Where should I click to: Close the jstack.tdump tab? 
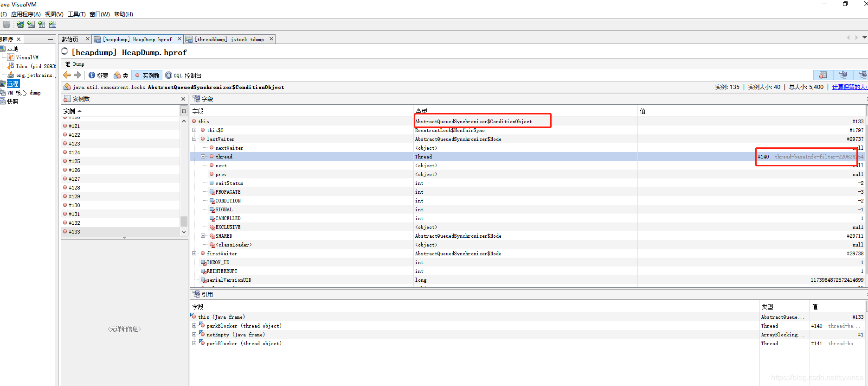[x=271, y=39]
